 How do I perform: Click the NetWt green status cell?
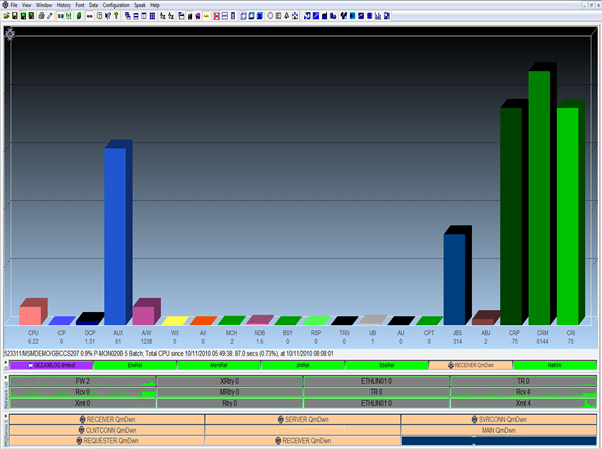(553, 366)
